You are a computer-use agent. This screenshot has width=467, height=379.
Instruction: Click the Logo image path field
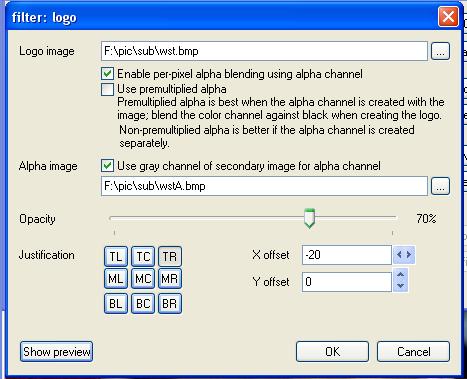(x=264, y=51)
